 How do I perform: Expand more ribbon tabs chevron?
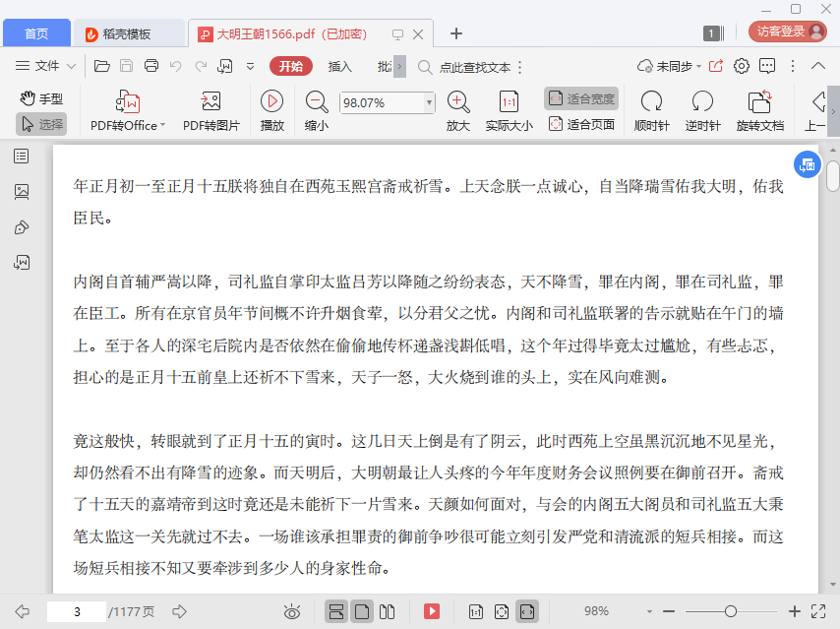point(399,67)
